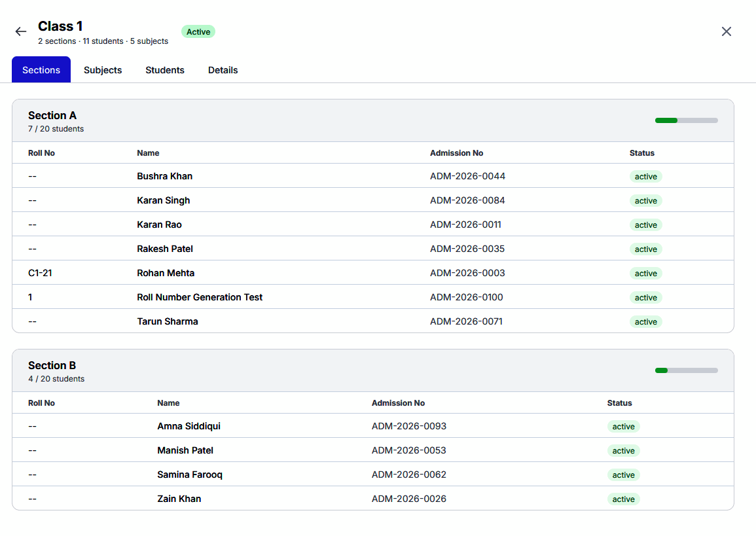Switch to the Subjects tab

[x=103, y=70]
